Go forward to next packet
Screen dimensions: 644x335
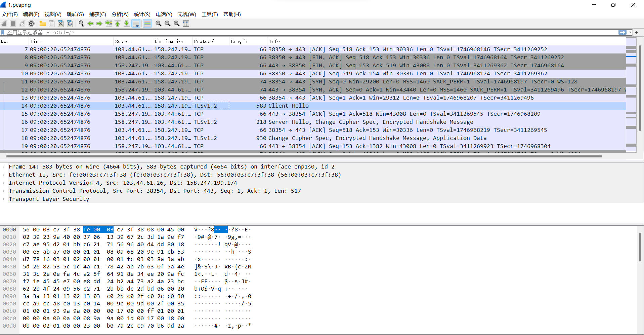(x=99, y=24)
